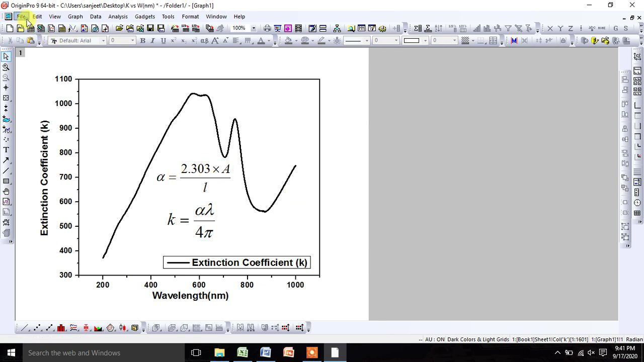
Task: Open Word from the Windows taskbar
Action: coord(266,353)
